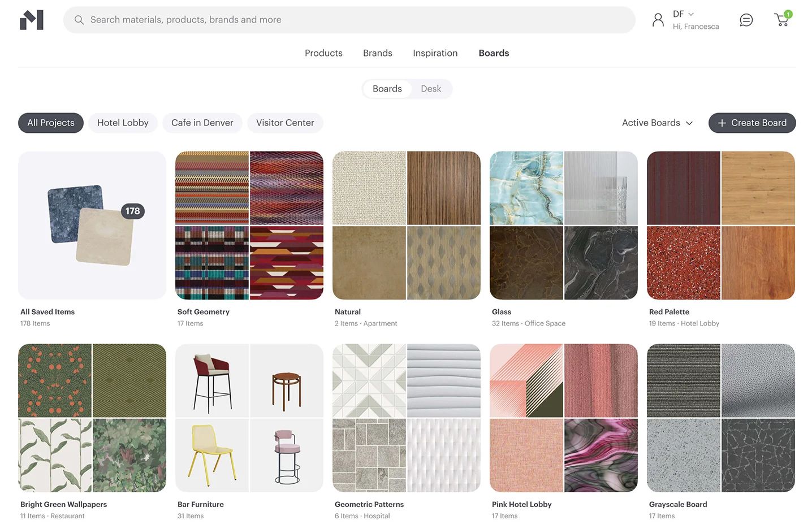This screenshot has height=529, width=812.
Task: Select the All Projects filter chip
Action: tap(51, 123)
